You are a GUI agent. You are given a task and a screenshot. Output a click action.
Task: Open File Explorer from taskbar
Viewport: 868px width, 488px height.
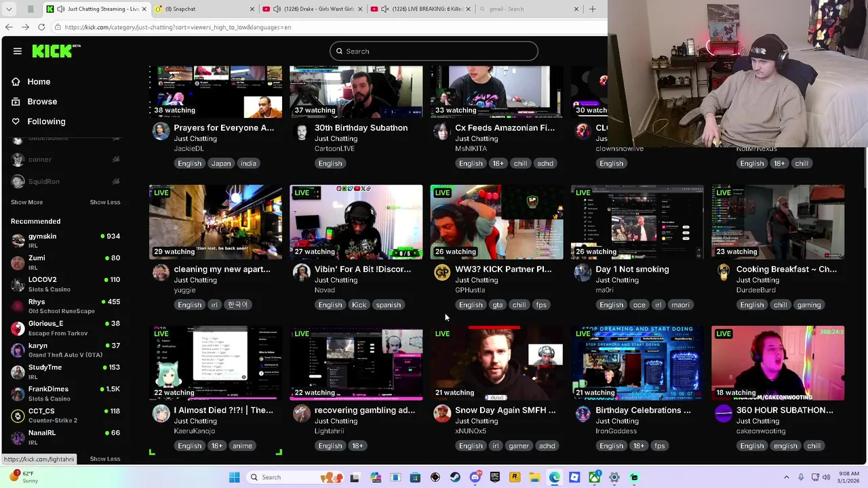[535, 477]
